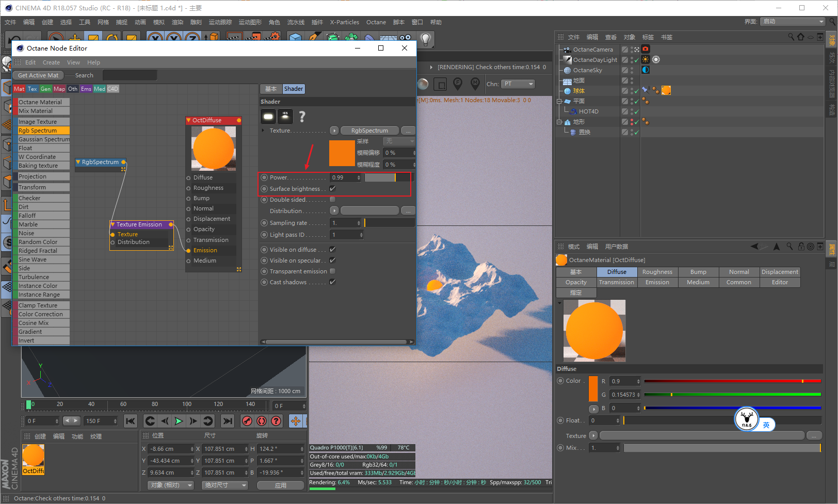Enable Double sided checkbox
This screenshot has width=838, height=504.
(x=332, y=199)
